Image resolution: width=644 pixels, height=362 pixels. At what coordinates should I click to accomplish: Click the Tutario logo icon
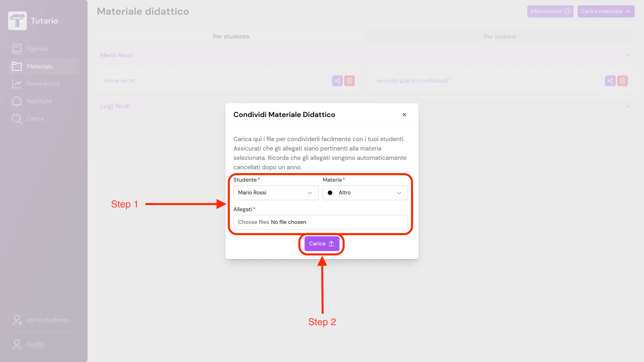[17, 21]
